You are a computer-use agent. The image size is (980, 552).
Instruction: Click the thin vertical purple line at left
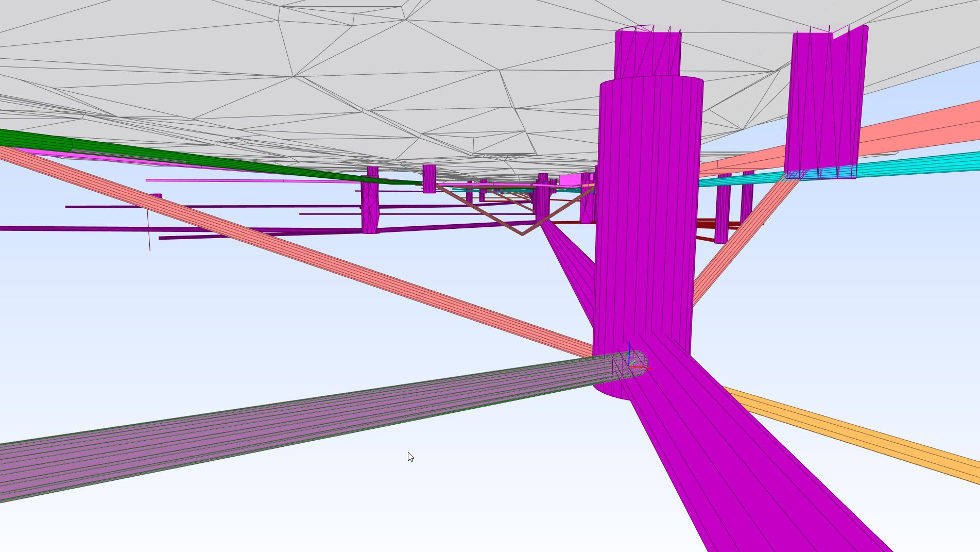[x=149, y=232]
